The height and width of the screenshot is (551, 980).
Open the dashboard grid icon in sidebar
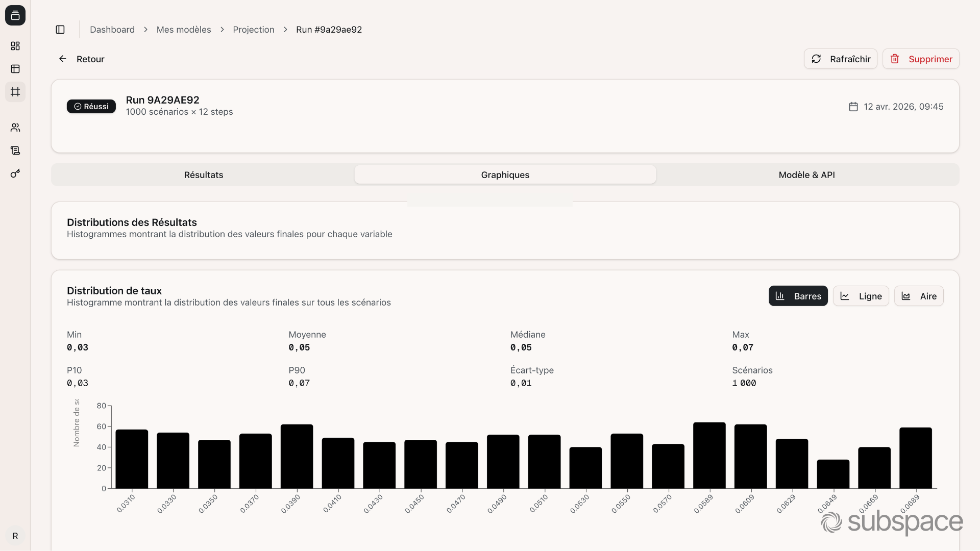pyautogui.click(x=15, y=46)
